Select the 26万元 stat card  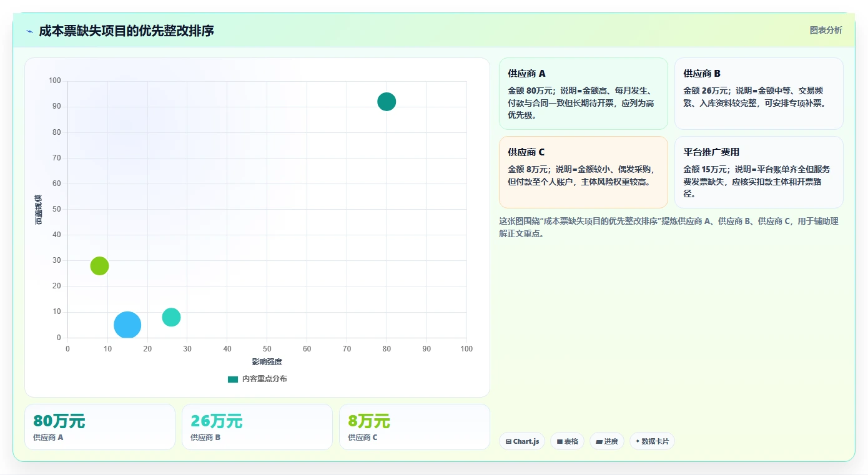point(257,427)
